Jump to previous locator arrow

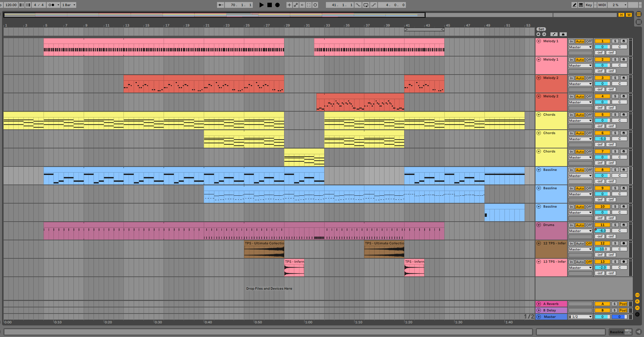[x=538, y=34]
